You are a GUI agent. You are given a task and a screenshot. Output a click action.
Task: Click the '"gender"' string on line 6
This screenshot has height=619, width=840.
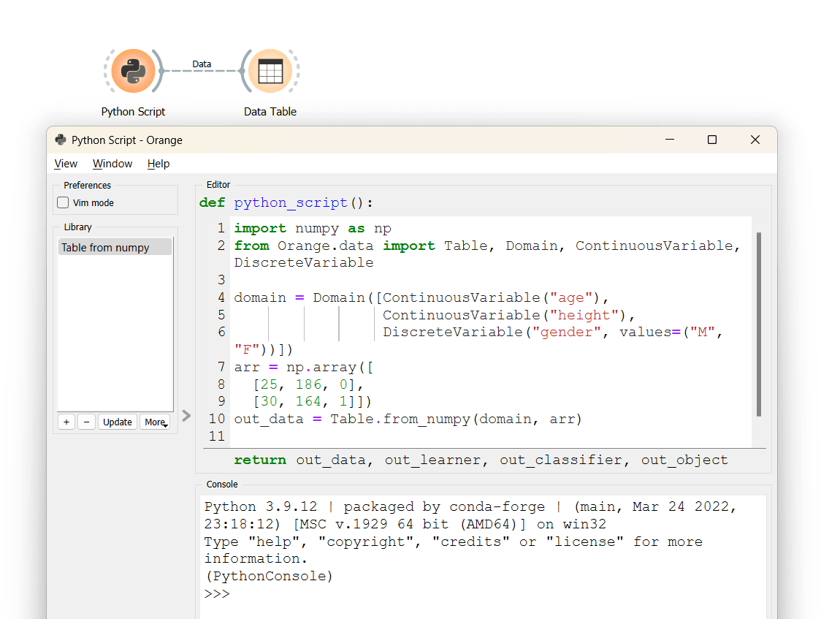(x=567, y=333)
